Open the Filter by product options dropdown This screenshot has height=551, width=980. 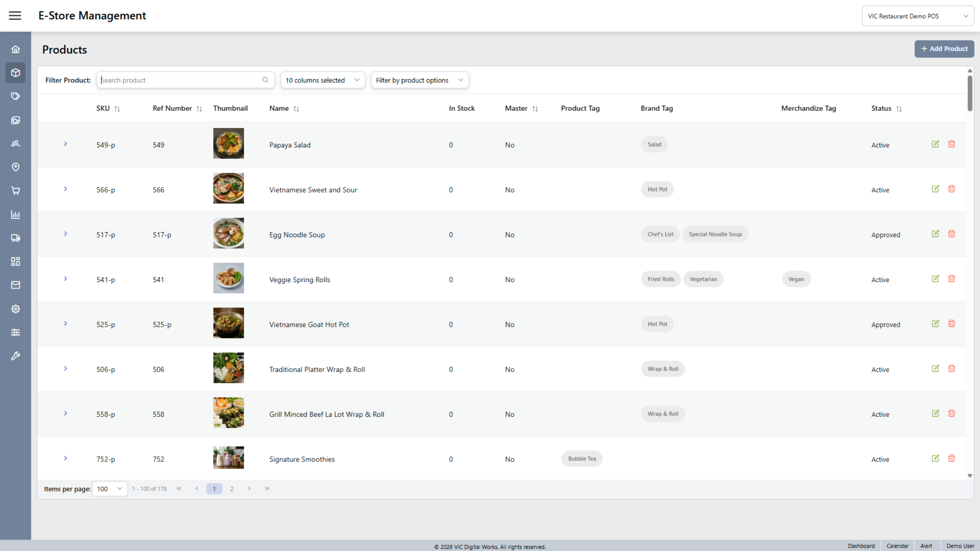pos(420,80)
